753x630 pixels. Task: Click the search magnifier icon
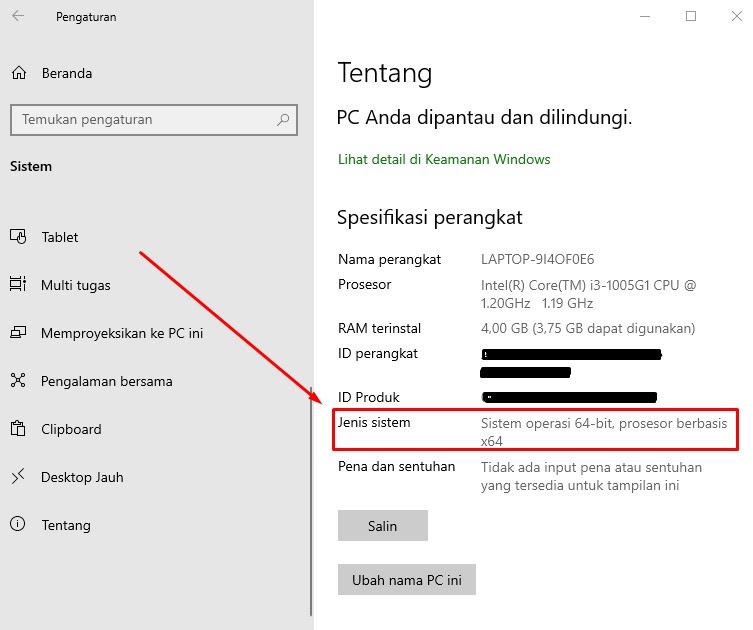point(283,120)
